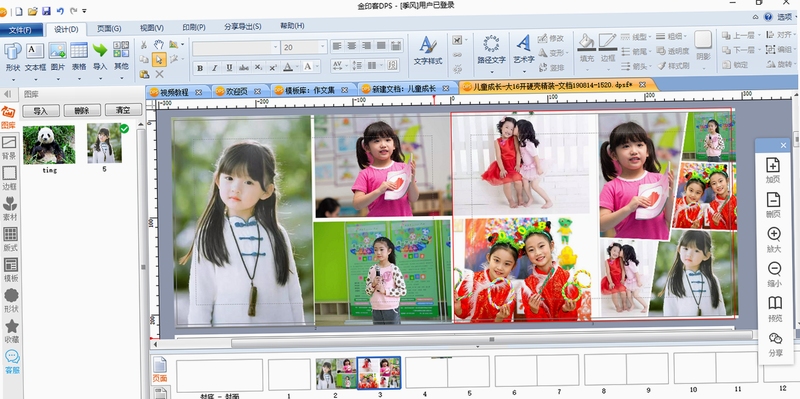
Task: Click the undo arrow in title bar
Action: pos(60,11)
